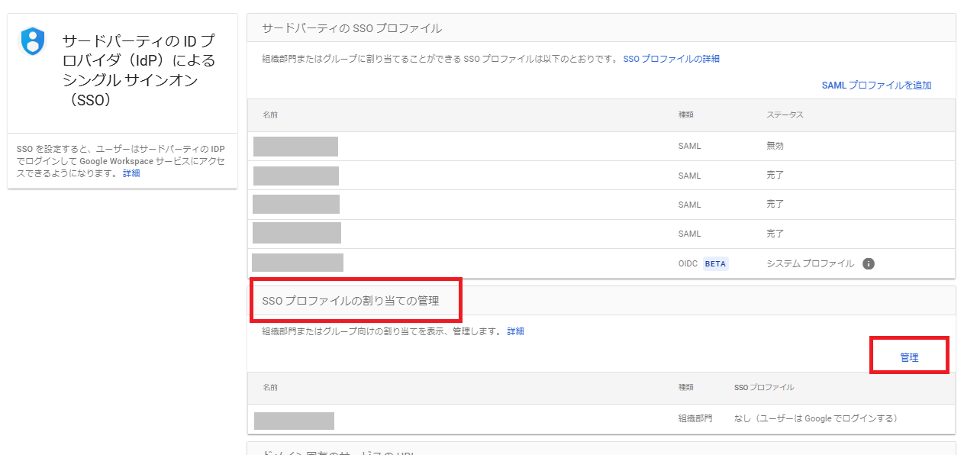Click the info icon beside システム プロファイル
The image size is (980, 455).
pyautogui.click(x=868, y=263)
